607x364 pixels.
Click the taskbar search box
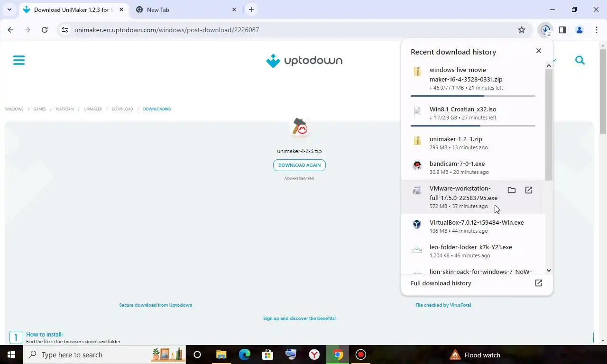click(104, 355)
